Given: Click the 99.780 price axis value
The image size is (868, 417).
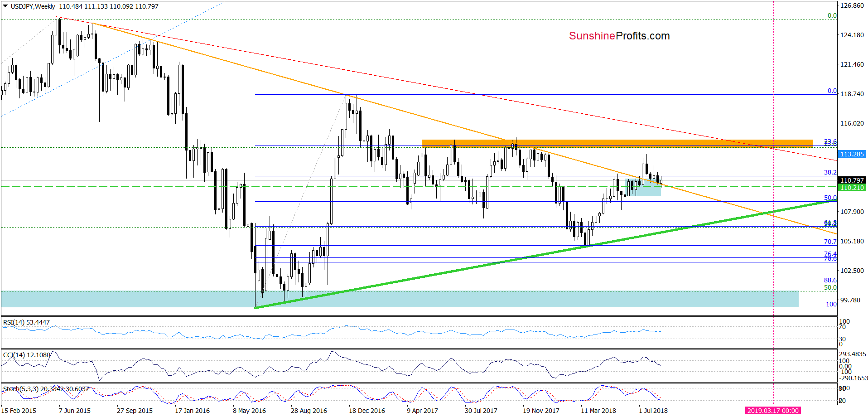Looking at the screenshot, I should pyautogui.click(x=850, y=300).
